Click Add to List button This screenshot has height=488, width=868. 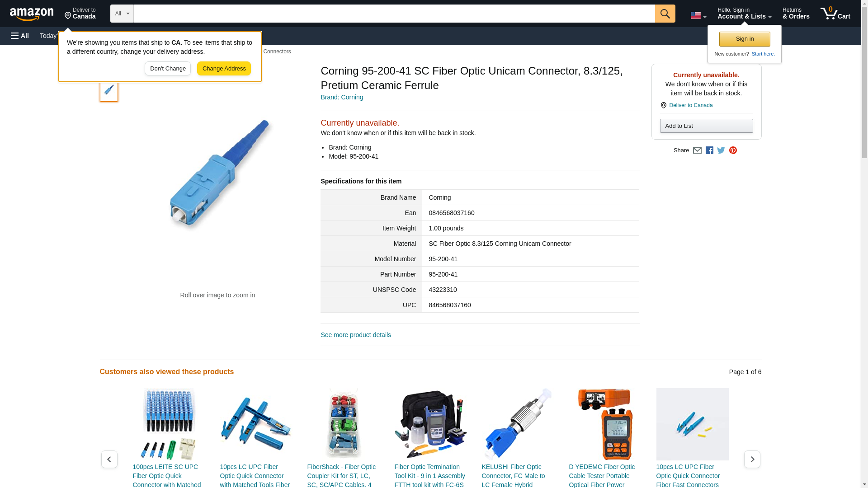coord(706,126)
